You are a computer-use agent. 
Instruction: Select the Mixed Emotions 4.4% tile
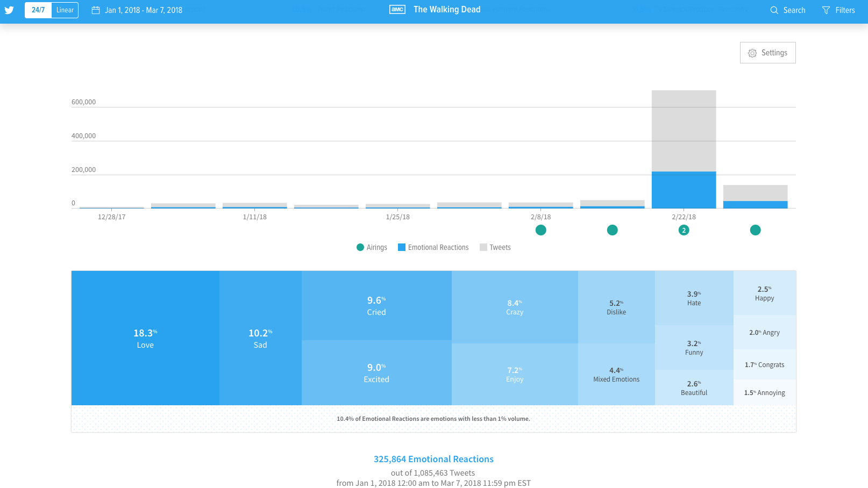point(616,374)
